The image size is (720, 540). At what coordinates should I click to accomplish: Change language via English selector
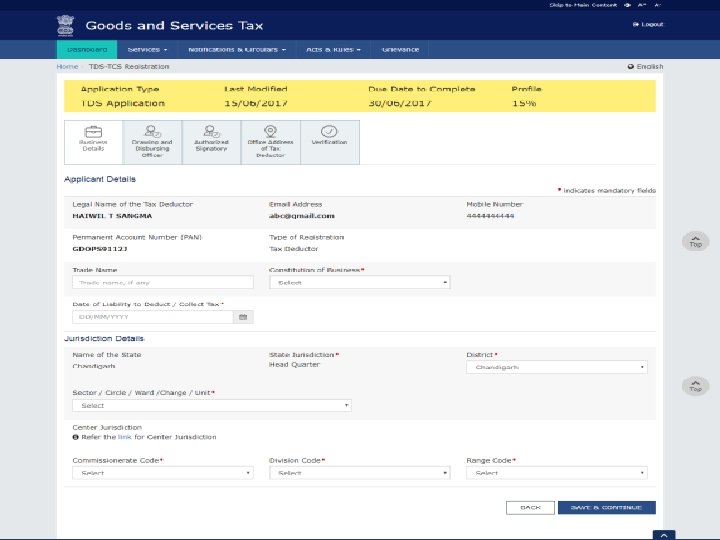coord(645,67)
